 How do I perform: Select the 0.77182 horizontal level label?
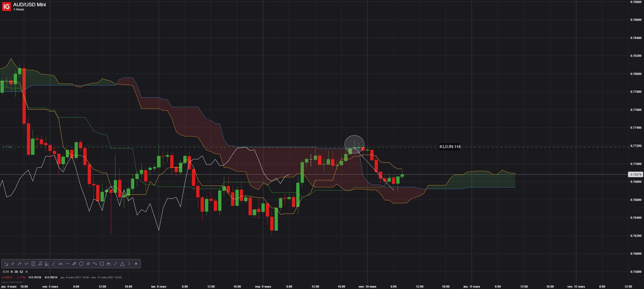point(7,147)
